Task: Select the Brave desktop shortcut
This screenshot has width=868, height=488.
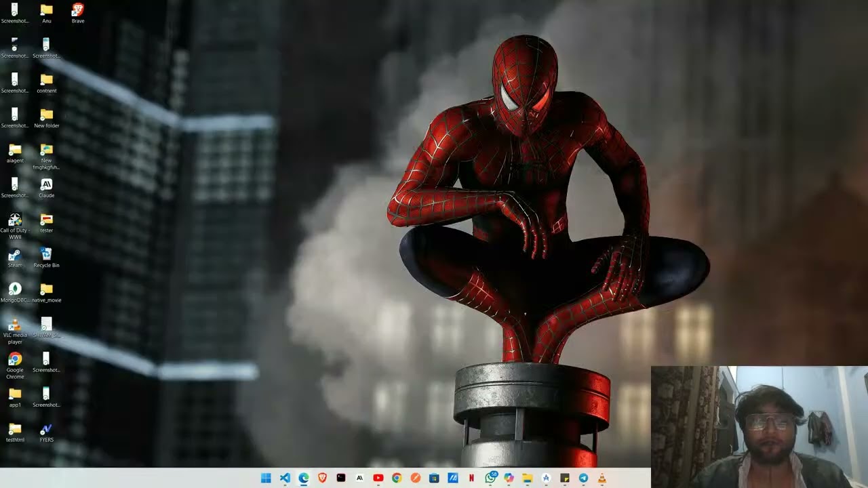Action: click(78, 13)
